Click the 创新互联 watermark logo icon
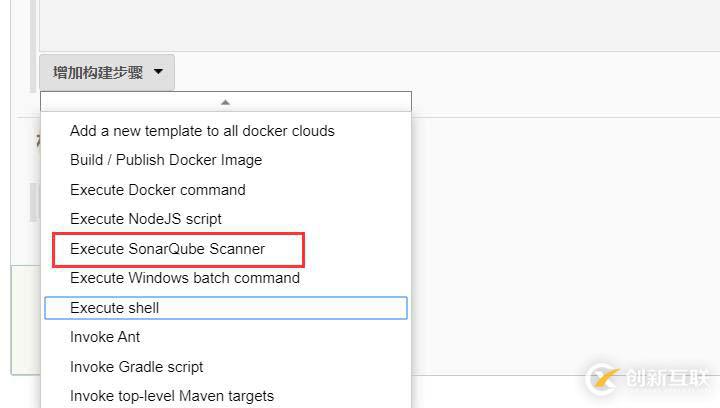Image resolution: width=720 pixels, height=408 pixels. (603, 379)
